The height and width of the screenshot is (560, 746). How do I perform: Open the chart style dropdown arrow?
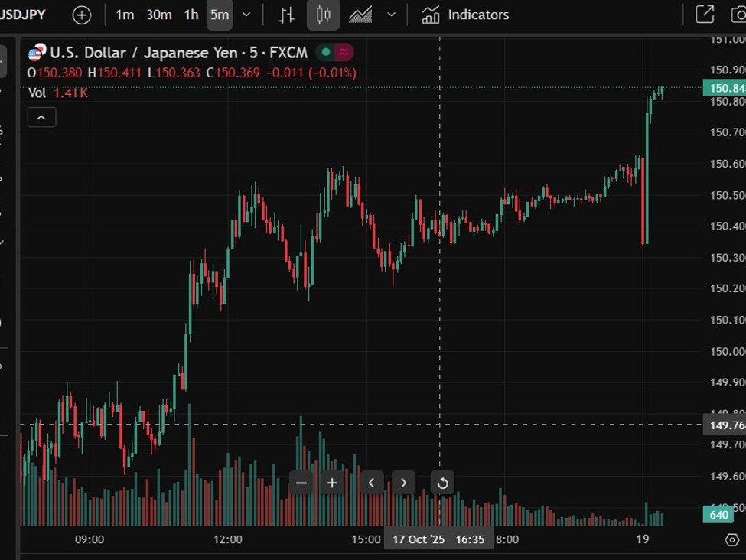point(392,15)
